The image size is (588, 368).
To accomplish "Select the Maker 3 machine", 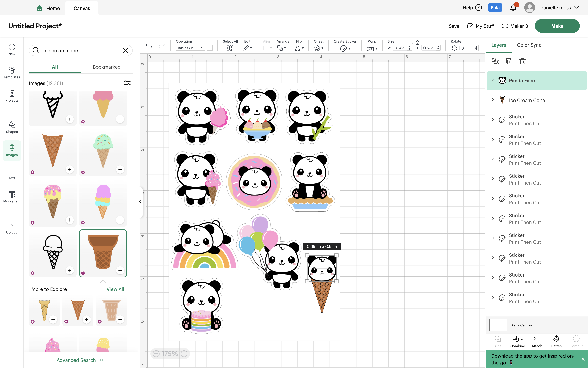I will click(x=515, y=26).
